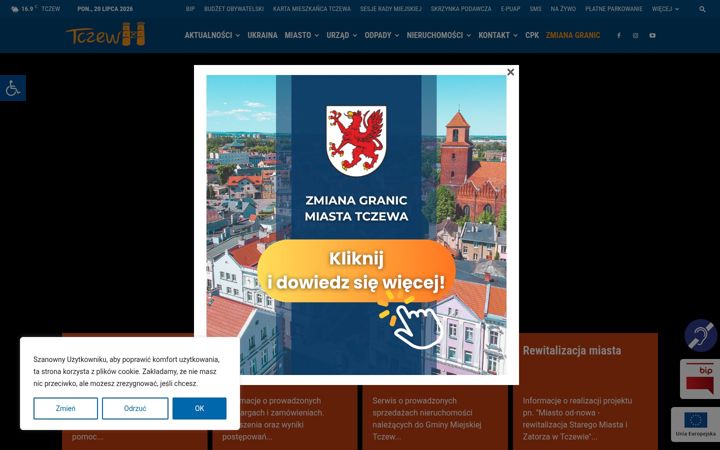This screenshot has width=720, height=450.
Task: Expand the Odpady menu
Action: [x=382, y=35]
